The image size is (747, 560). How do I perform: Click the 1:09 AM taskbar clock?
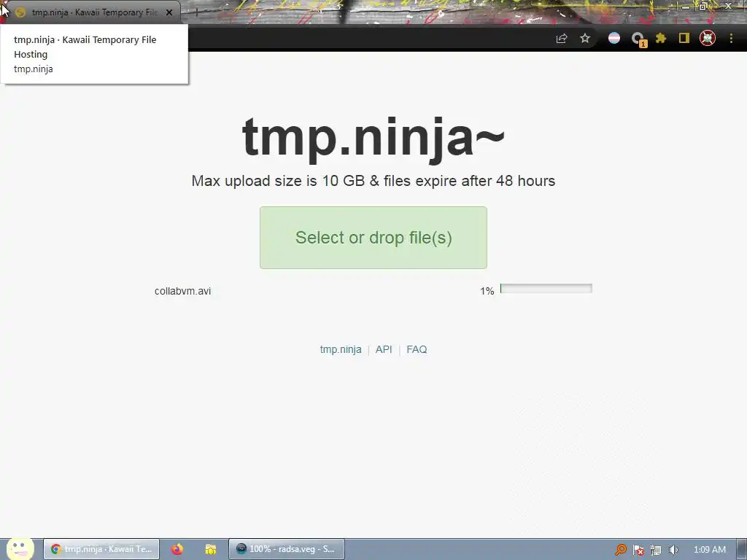tap(710, 550)
